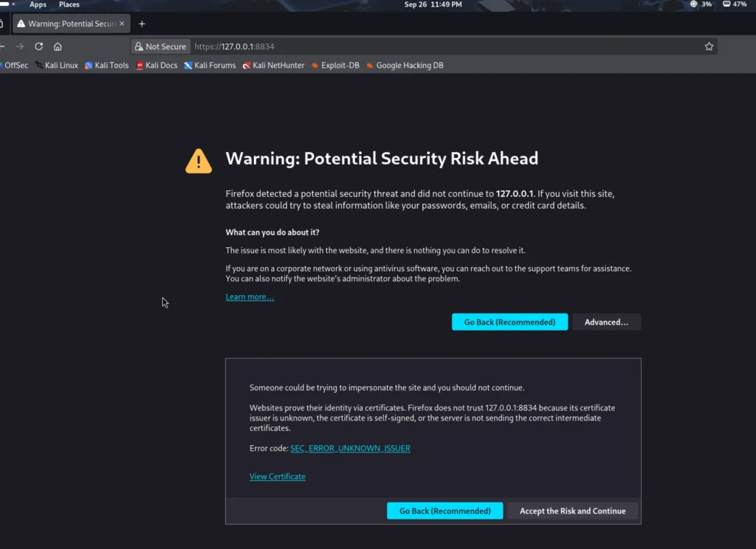The width and height of the screenshot is (756, 549).
Task: Click the URL address bar field
Action: [x=443, y=46]
